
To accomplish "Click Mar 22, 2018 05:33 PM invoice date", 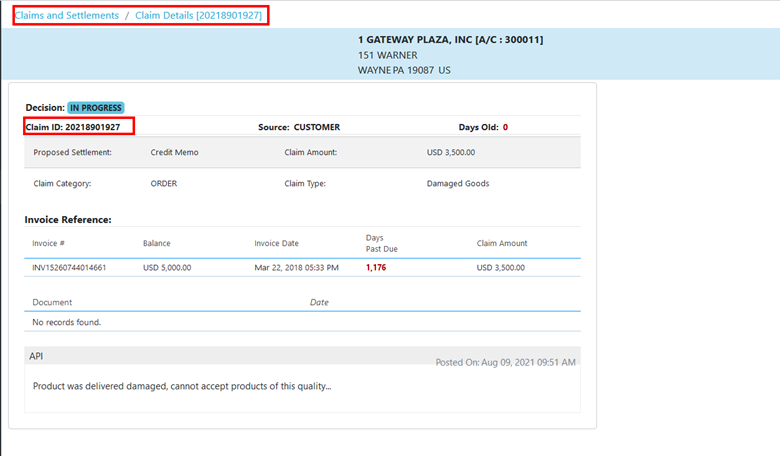I will (296, 268).
